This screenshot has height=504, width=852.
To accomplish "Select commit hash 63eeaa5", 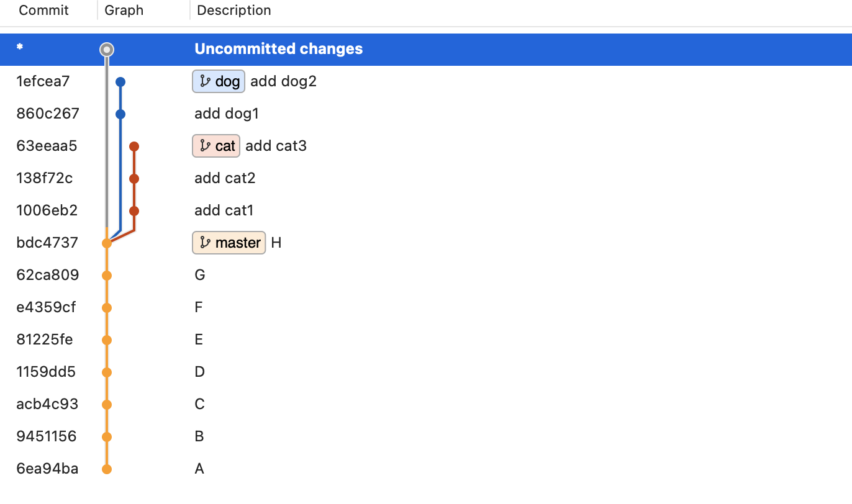I will [x=47, y=146].
